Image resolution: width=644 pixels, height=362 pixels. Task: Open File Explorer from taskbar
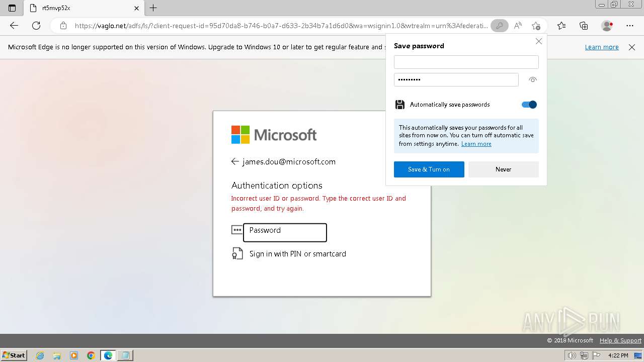click(x=57, y=355)
